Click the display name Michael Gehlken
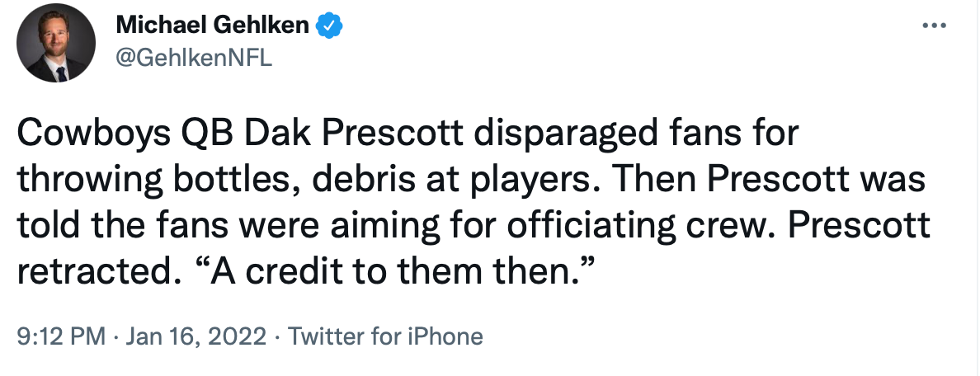980x376 pixels. (x=212, y=26)
